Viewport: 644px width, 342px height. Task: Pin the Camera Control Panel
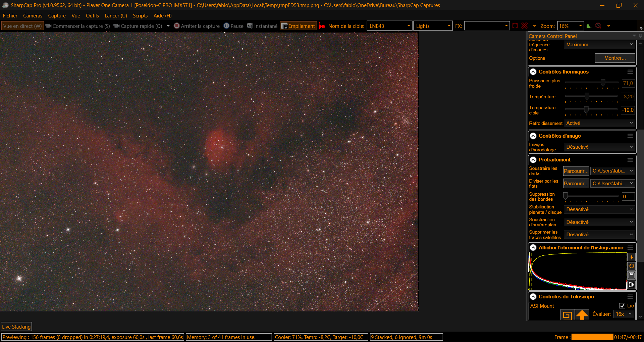click(x=640, y=36)
